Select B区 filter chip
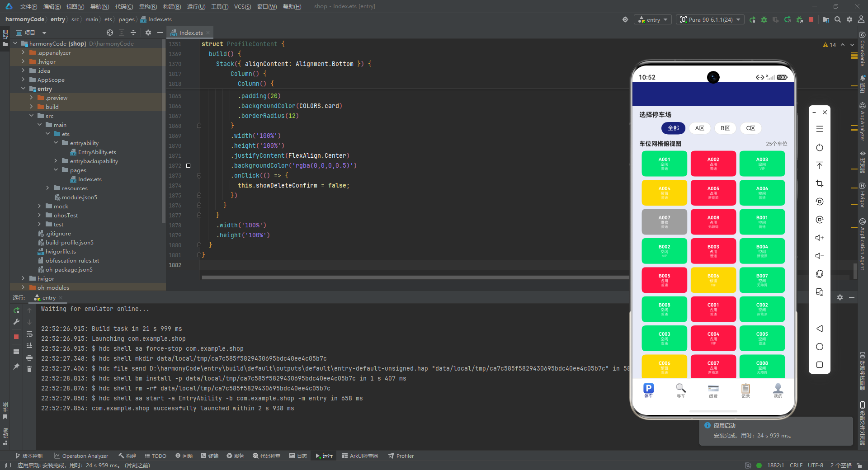The image size is (868, 470). [x=725, y=128]
